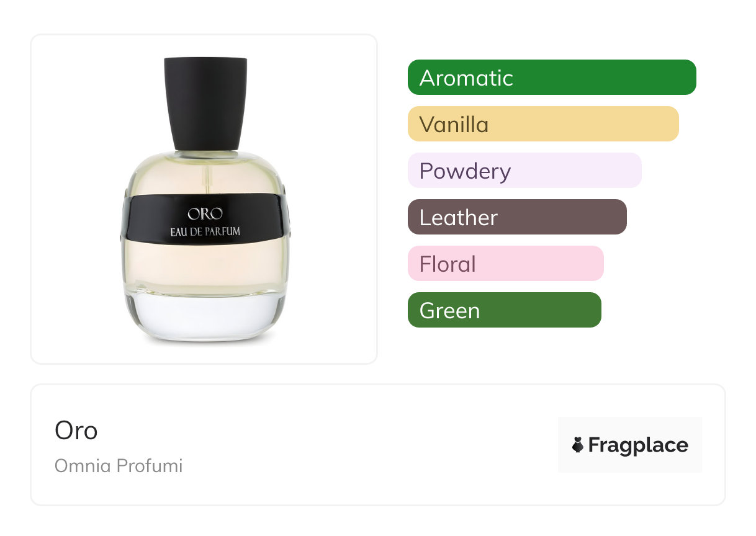Choose the lavender Powdery accord bar
Viewport: 756px width, 536px height.
[524, 171]
